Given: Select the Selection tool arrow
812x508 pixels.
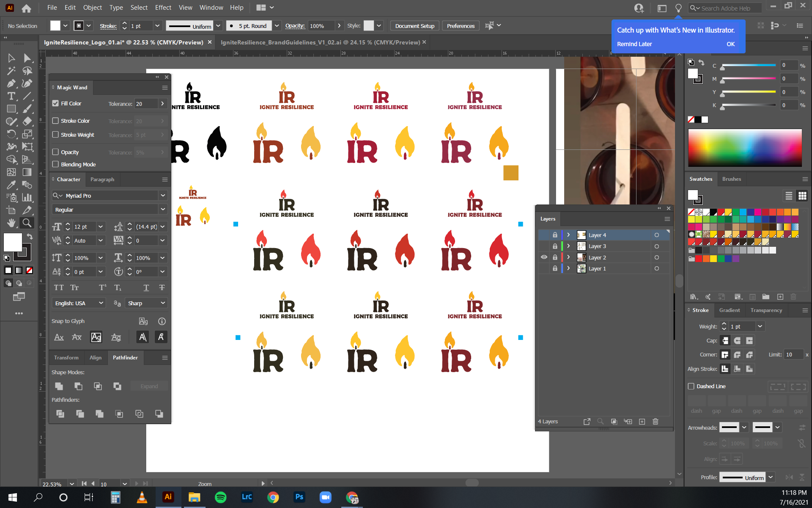Looking at the screenshot, I should tap(11, 58).
